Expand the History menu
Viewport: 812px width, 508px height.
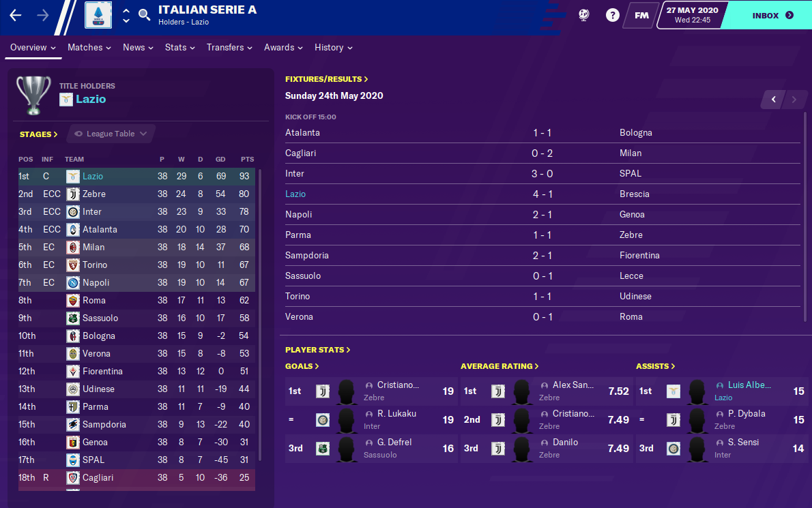[334, 48]
